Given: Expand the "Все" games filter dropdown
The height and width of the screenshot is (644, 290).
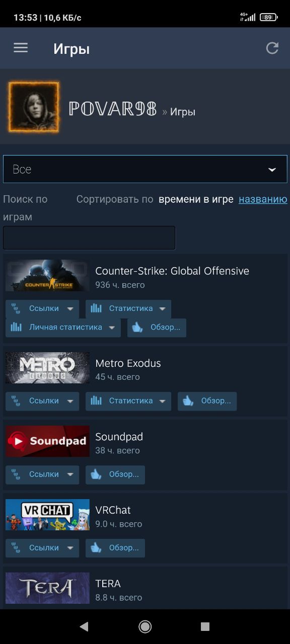Looking at the screenshot, I should click(145, 169).
